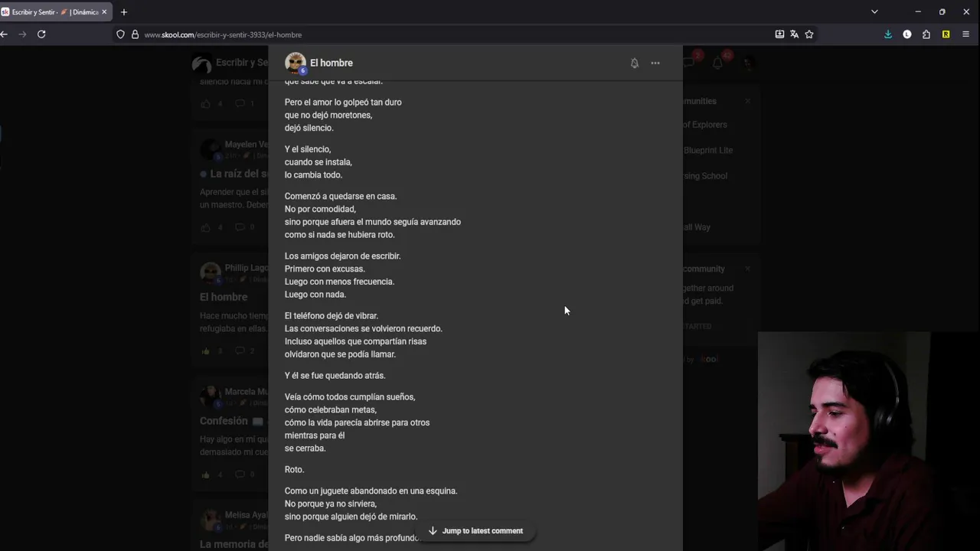Reload the current page

point(41,34)
